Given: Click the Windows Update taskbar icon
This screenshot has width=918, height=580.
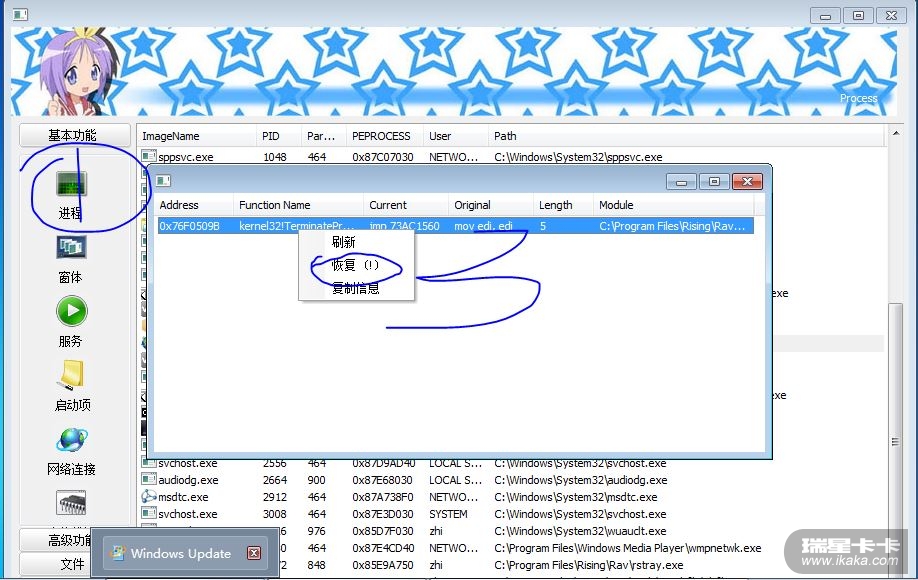Looking at the screenshot, I should (118, 552).
